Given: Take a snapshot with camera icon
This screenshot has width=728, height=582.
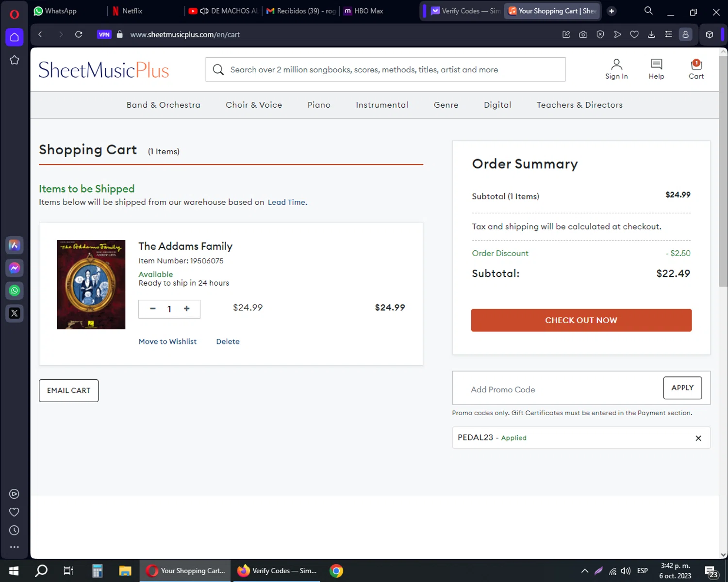Looking at the screenshot, I should coord(583,34).
